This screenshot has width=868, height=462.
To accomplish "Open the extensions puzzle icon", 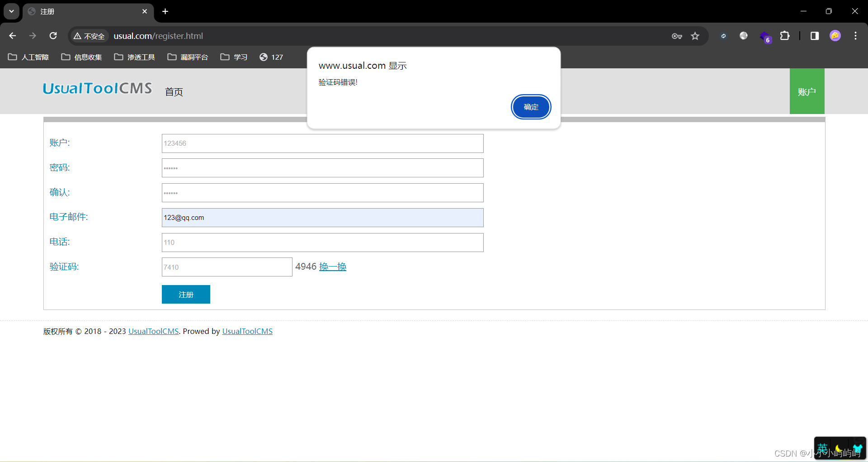I will (x=785, y=36).
